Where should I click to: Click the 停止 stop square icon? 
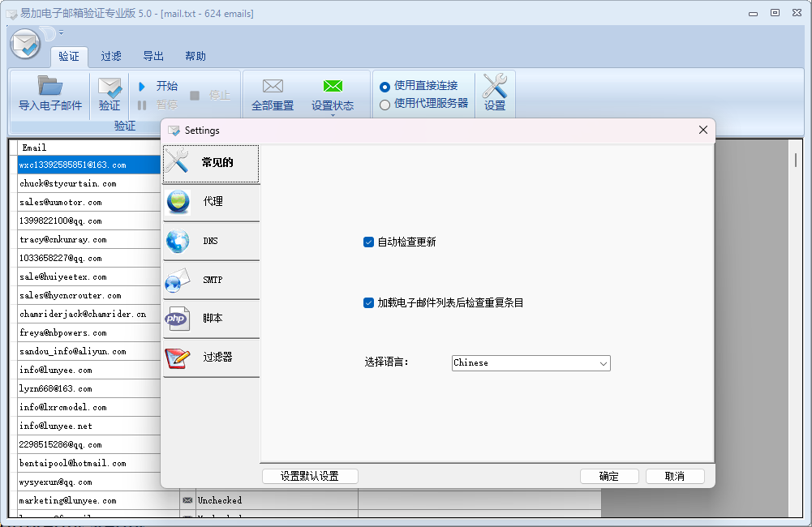pyautogui.click(x=195, y=95)
